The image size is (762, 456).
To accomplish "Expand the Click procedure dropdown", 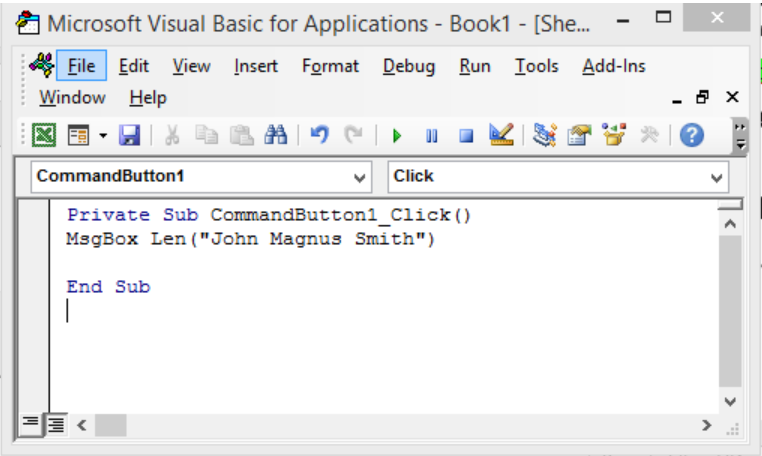I will point(716,178).
